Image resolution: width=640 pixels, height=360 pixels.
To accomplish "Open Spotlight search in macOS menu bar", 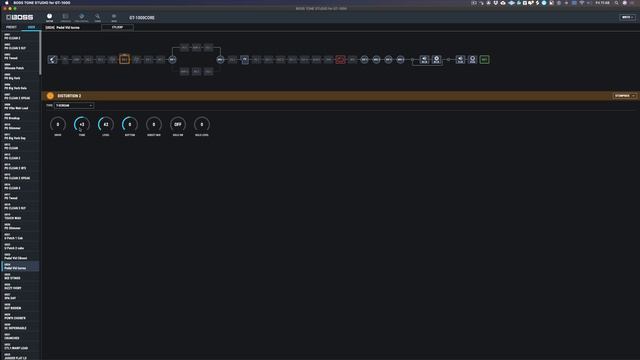I will (x=616, y=2).
